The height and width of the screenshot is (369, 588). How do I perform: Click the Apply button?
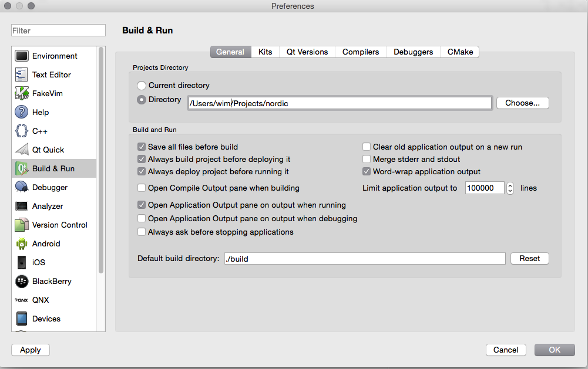pos(31,350)
